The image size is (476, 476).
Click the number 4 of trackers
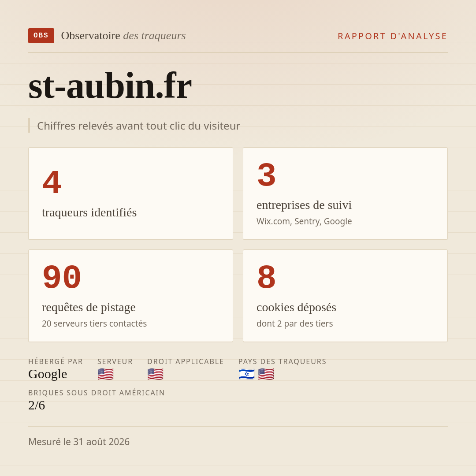(52, 182)
